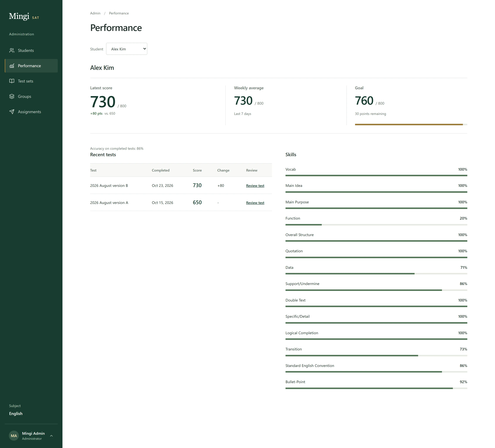Click the Performance breadcrumb item
This screenshot has height=448, width=495.
119,13
